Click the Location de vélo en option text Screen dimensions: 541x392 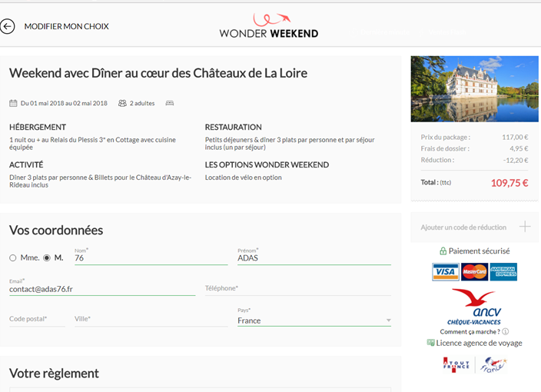(244, 178)
